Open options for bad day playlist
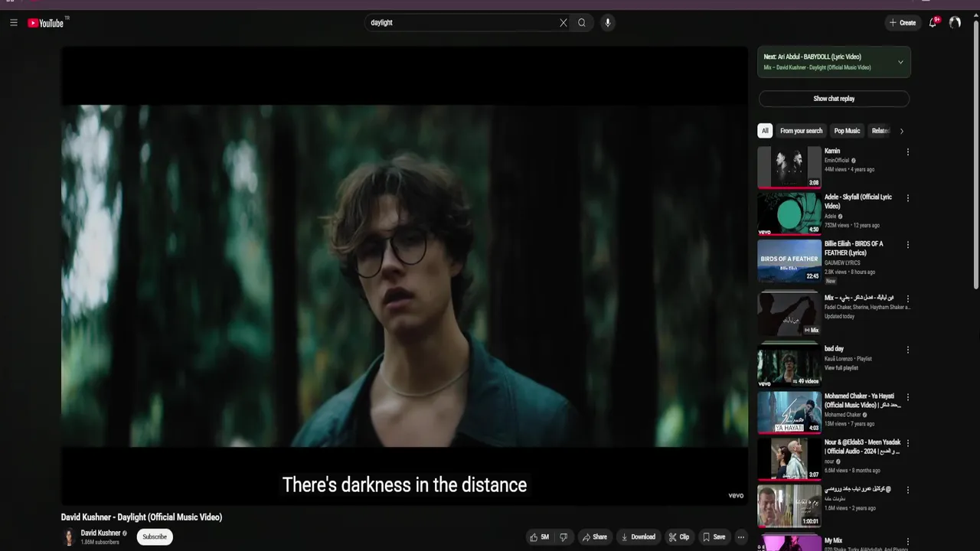 pos(908,350)
